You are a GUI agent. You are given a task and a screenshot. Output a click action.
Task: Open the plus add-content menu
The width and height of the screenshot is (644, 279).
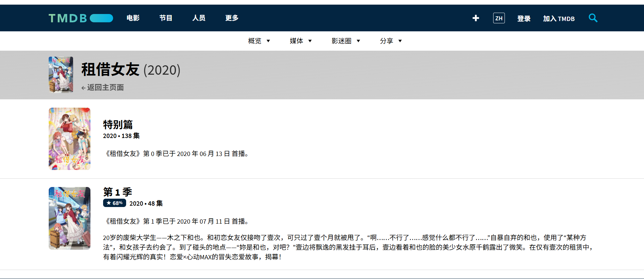coord(476,18)
